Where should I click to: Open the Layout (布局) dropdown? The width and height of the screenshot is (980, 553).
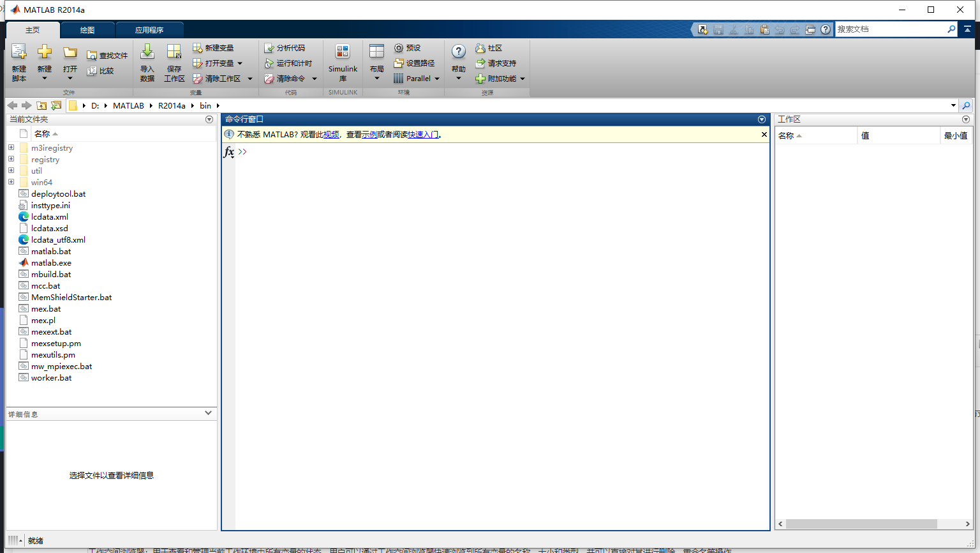377,63
